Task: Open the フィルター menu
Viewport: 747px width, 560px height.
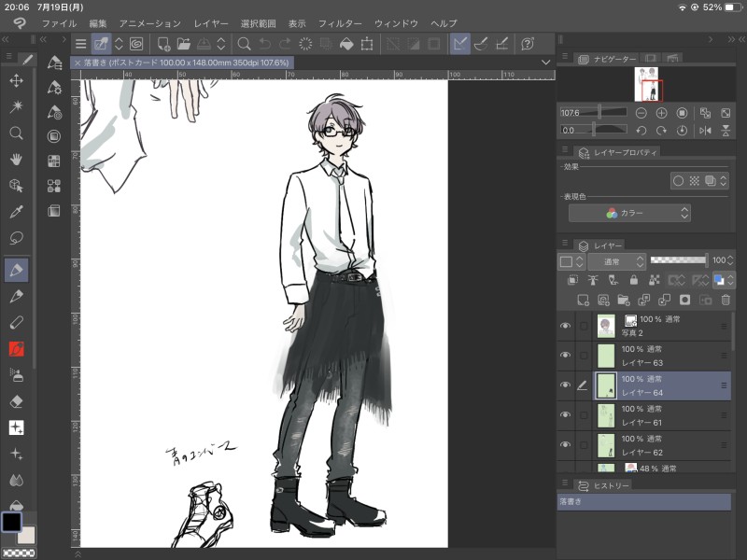Action: coord(340,22)
